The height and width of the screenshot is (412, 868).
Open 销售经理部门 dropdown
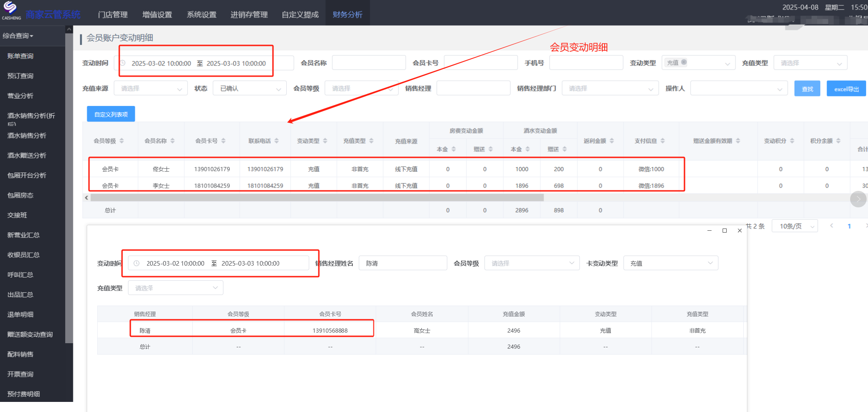tap(610, 88)
